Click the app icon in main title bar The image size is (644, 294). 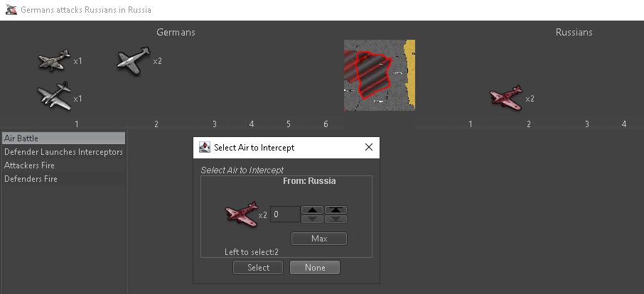[x=9, y=10]
